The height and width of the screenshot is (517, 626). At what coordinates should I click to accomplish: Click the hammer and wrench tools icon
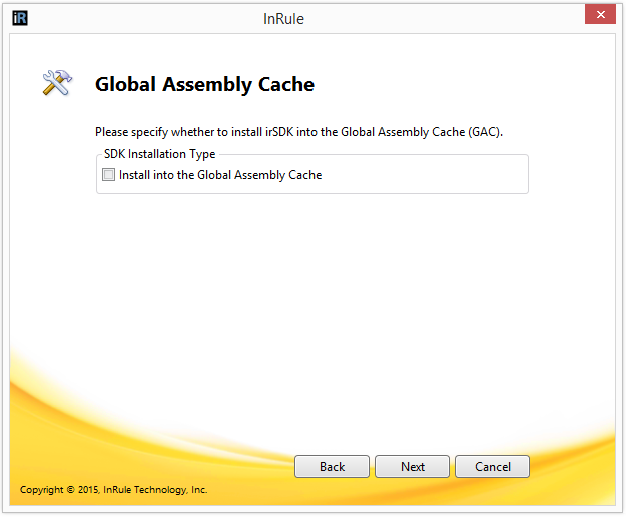coord(57,83)
